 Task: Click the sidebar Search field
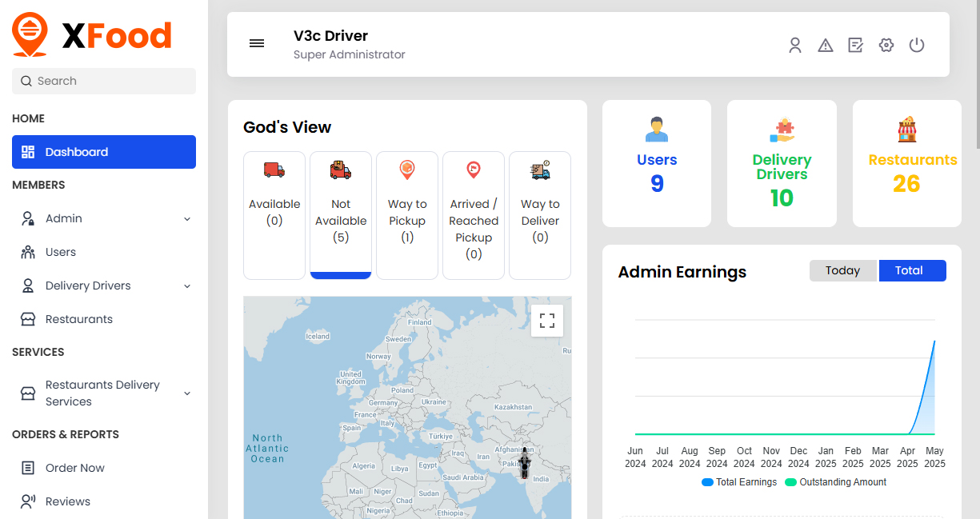coord(104,81)
